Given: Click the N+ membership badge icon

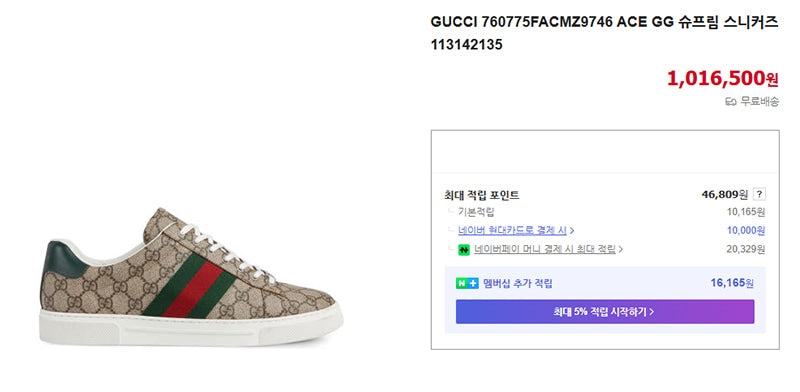Looking at the screenshot, I should pyautogui.click(x=467, y=284).
